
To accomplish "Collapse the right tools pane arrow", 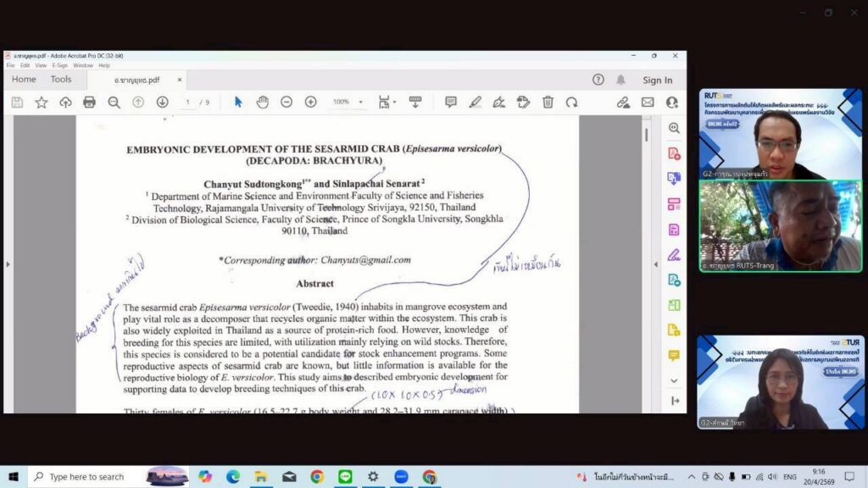I will click(x=655, y=264).
